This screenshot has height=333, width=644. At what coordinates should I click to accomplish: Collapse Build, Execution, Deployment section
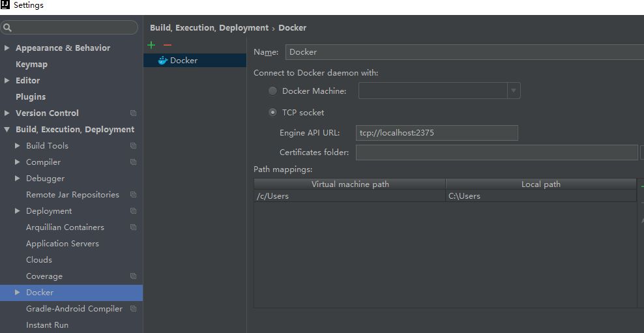[x=7, y=129]
